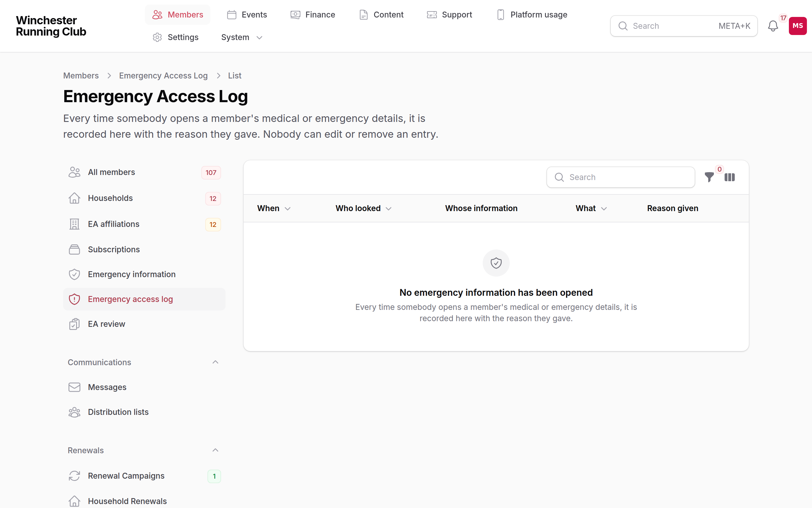Sort by the When column
This screenshot has width=812, height=508.
pyautogui.click(x=274, y=208)
